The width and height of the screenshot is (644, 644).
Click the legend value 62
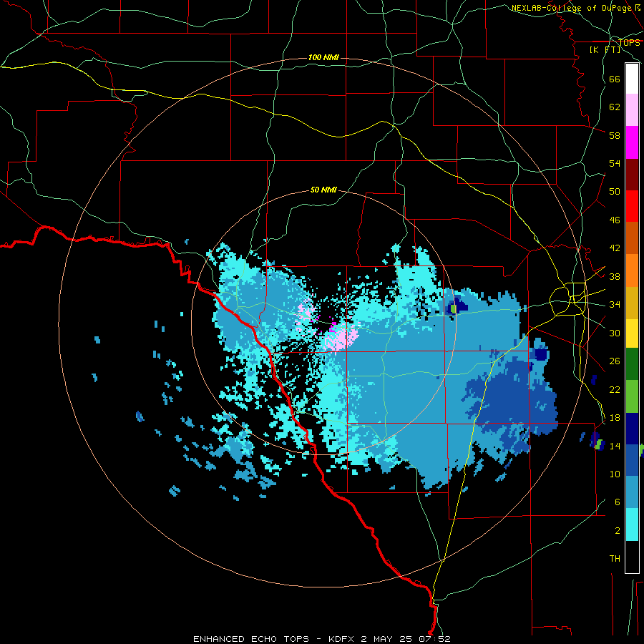click(x=615, y=107)
